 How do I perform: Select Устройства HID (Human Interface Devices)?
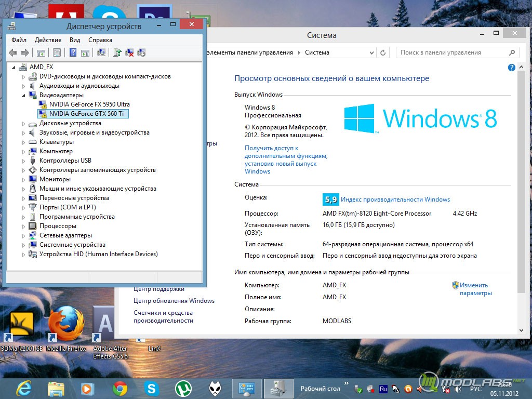[x=98, y=254]
